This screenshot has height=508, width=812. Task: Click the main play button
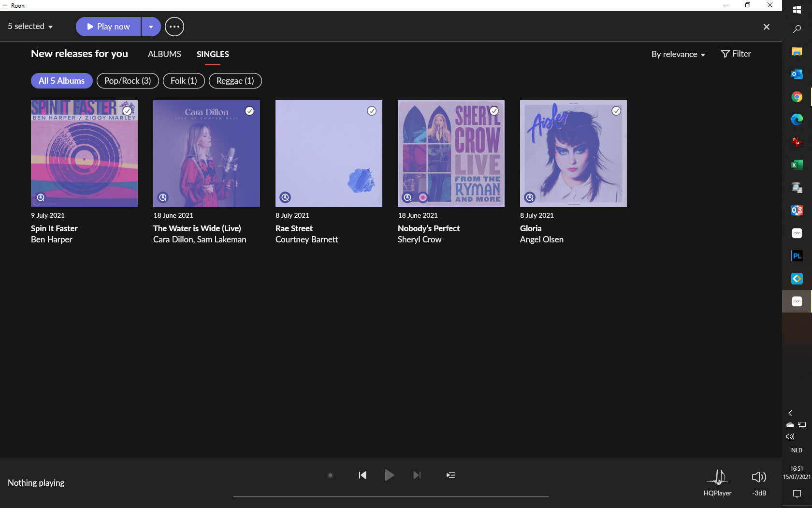(390, 475)
